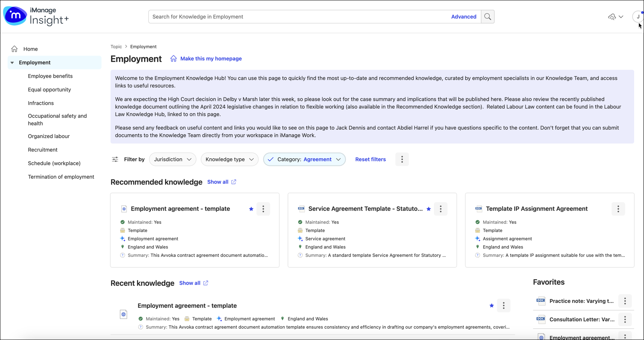Screen dimensions: 644x340
Task: Open the Knowledge type dropdown
Action: pyautogui.click(x=229, y=159)
